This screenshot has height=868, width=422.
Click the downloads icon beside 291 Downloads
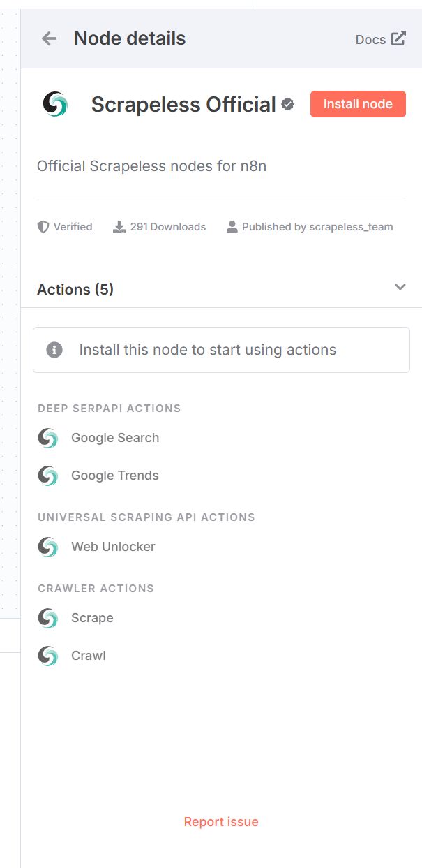[119, 226]
